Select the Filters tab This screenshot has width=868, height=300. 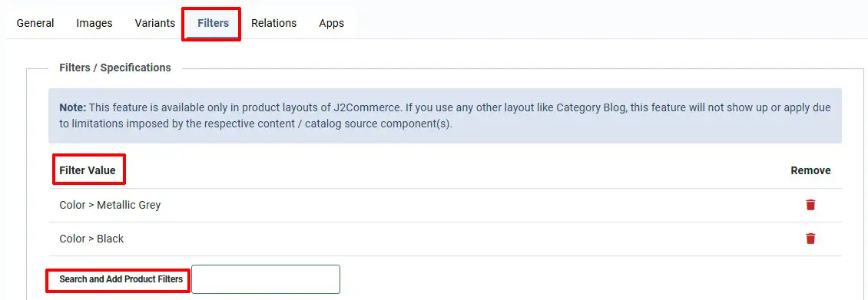click(x=213, y=23)
